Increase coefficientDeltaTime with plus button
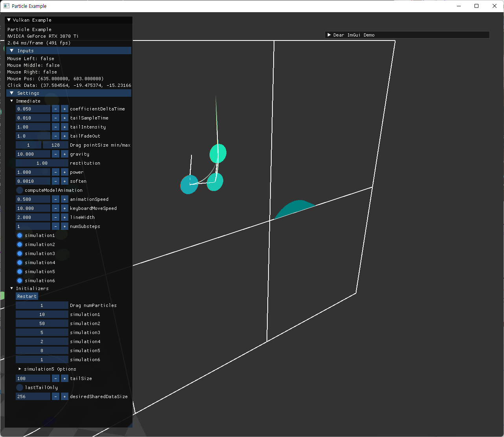The height and width of the screenshot is (437, 504). point(64,109)
